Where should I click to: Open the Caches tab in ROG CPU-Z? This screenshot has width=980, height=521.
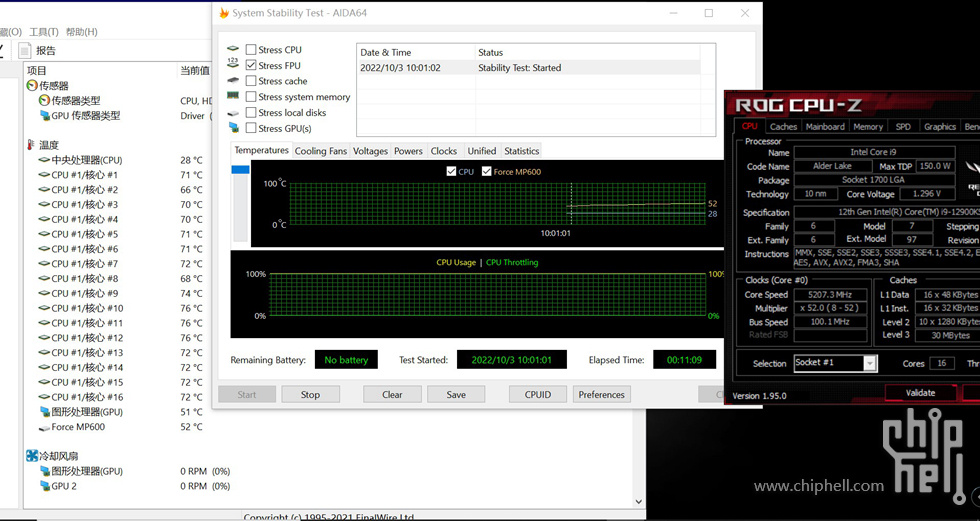(783, 126)
